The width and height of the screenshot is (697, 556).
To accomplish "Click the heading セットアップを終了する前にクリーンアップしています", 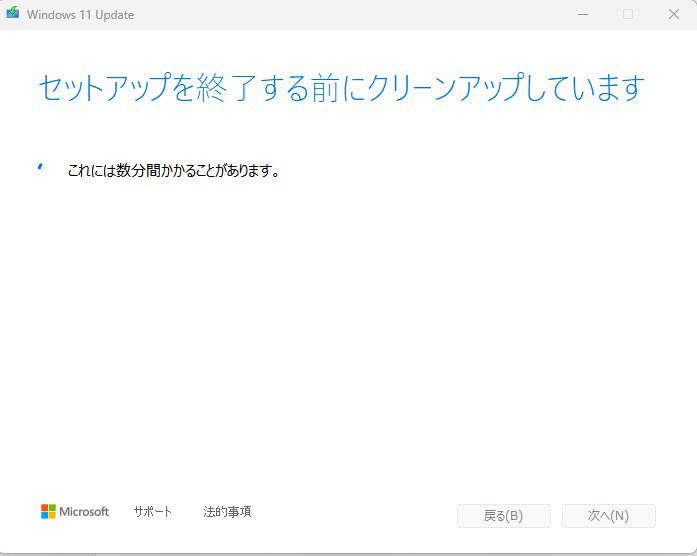I will tap(341, 88).
